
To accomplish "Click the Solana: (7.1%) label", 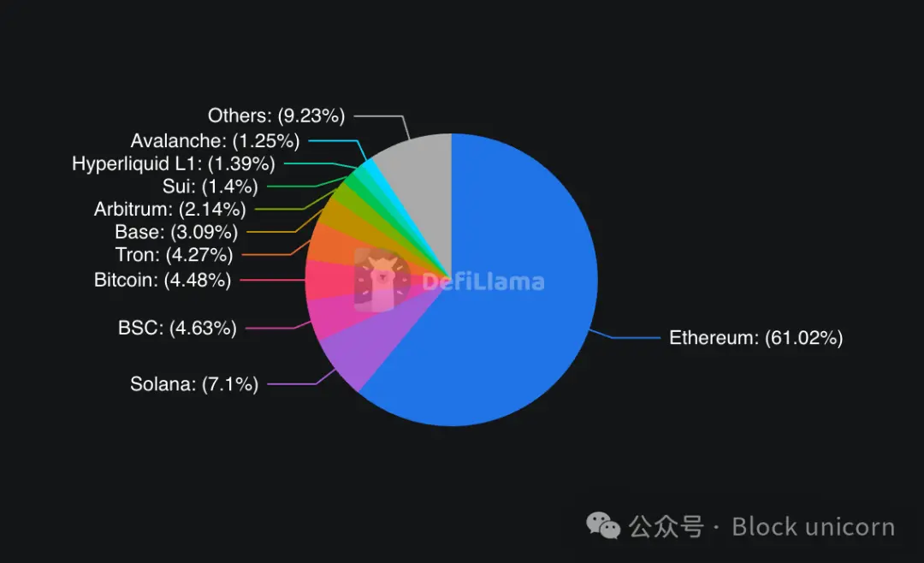I will click(194, 384).
